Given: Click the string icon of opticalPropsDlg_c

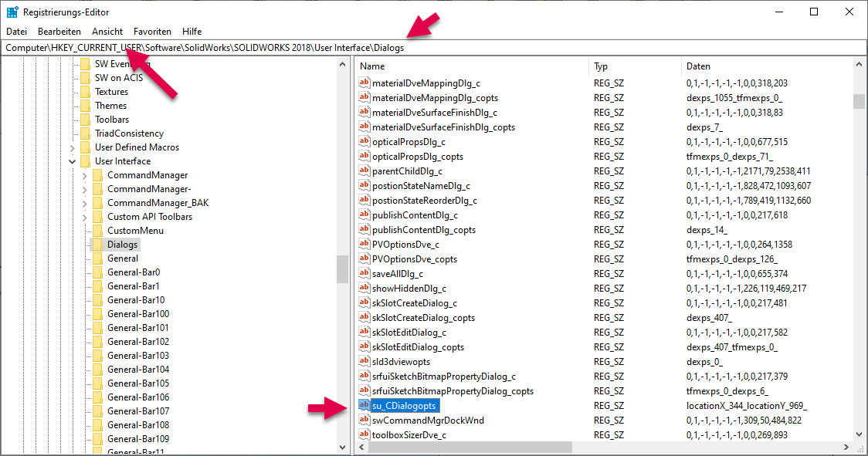Looking at the screenshot, I should tap(364, 142).
